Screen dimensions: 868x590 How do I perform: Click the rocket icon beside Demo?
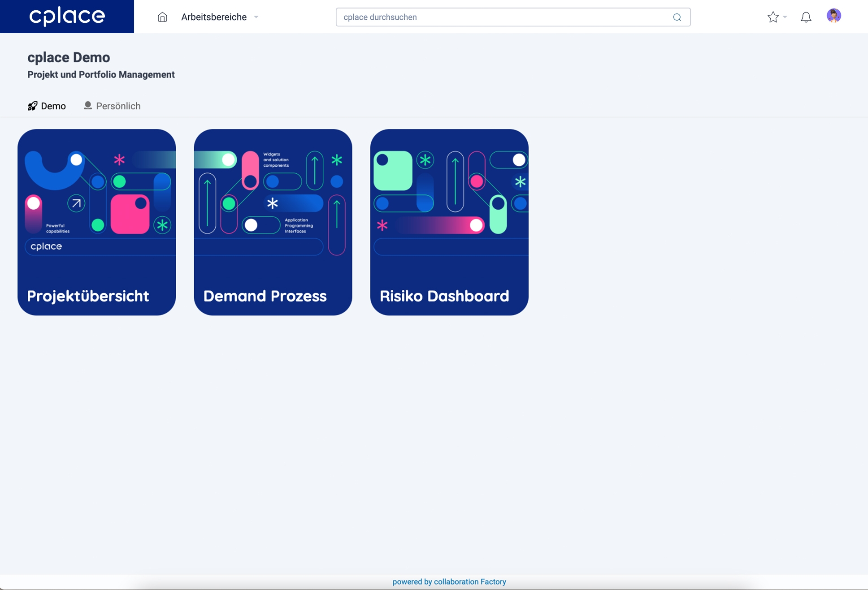(x=32, y=106)
